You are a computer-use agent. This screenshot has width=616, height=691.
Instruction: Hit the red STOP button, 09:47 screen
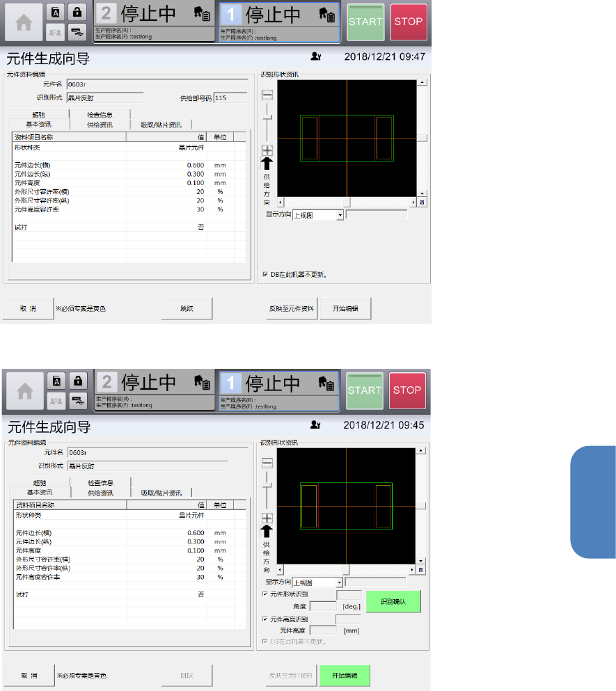click(x=409, y=22)
